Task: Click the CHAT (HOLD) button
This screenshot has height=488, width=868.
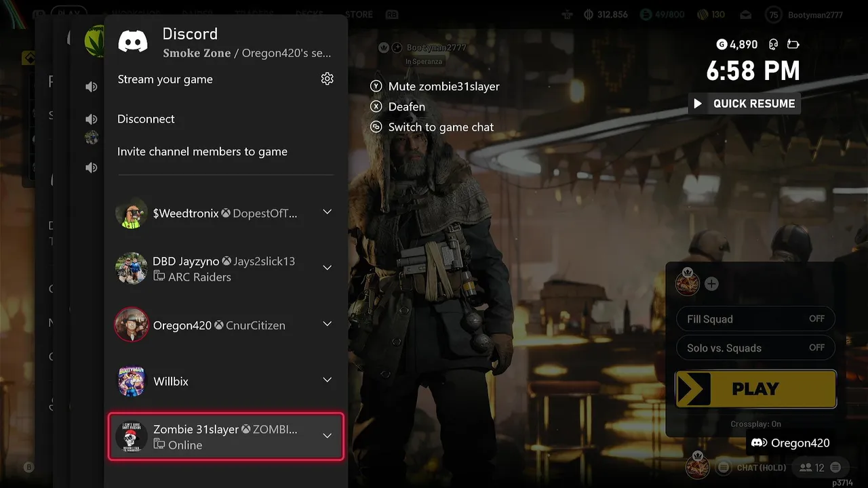Action: (x=753, y=468)
